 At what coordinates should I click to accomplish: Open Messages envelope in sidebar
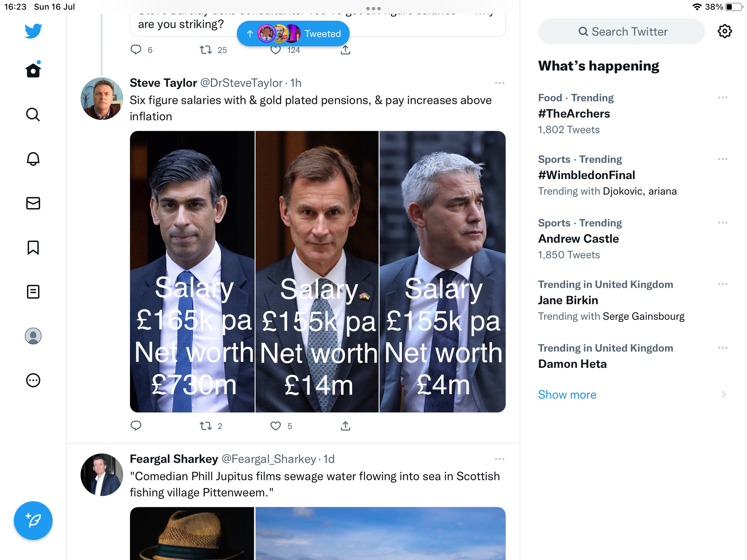coord(33,203)
